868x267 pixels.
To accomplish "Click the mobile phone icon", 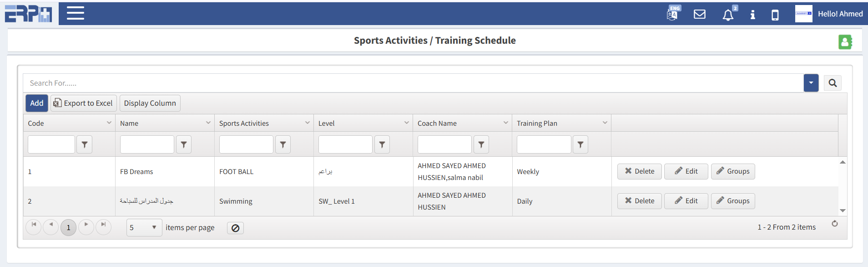I will [x=775, y=15].
